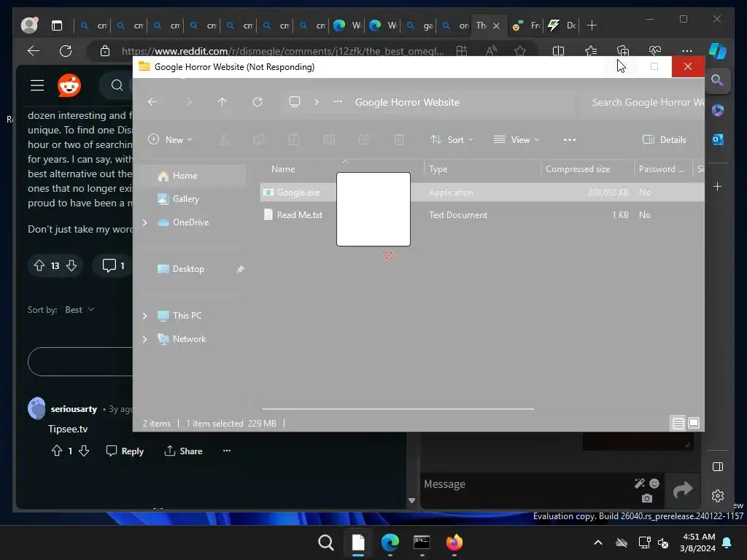The width and height of the screenshot is (747, 560).
Task: Open Edge favorites list icon
Action: coord(591,51)
